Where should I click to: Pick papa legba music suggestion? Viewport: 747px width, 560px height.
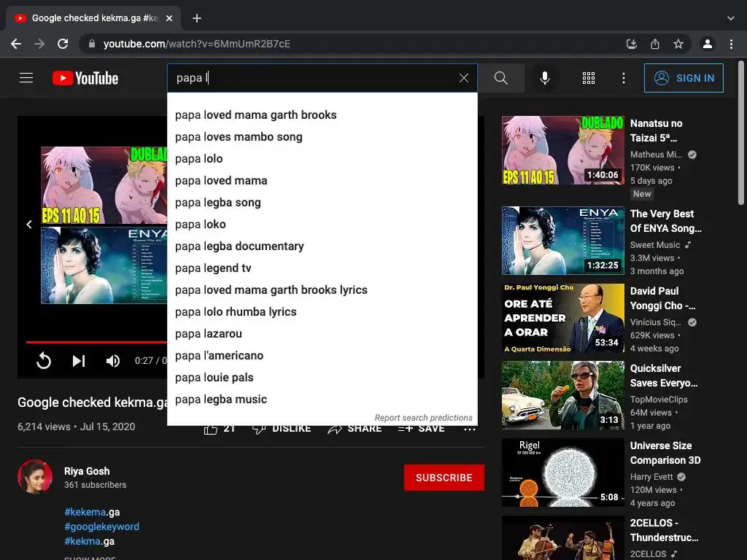(x=322, y=400)
